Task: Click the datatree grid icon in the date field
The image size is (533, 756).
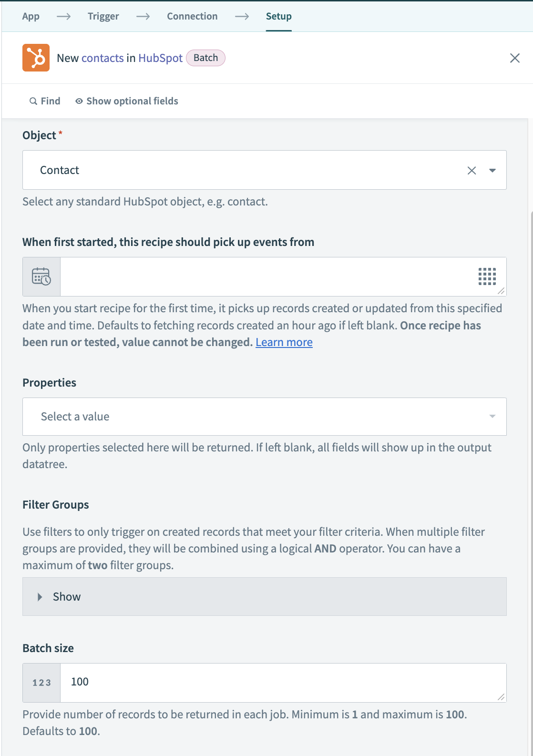Action: [487, 276]
